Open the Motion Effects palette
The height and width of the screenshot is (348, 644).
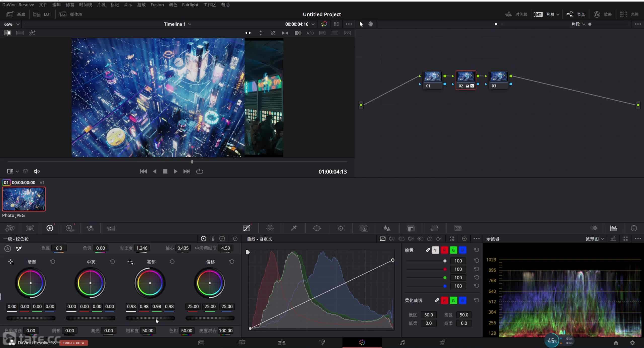click(x=110, y=228)
